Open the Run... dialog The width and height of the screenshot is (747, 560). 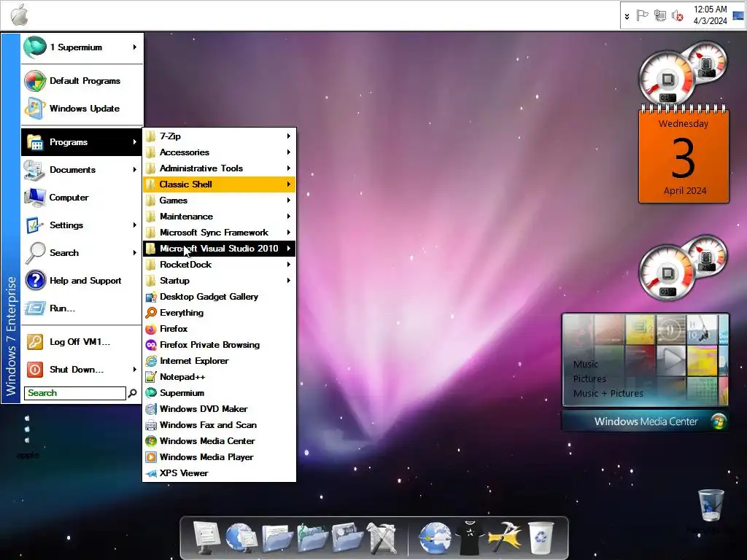[82, 308]
